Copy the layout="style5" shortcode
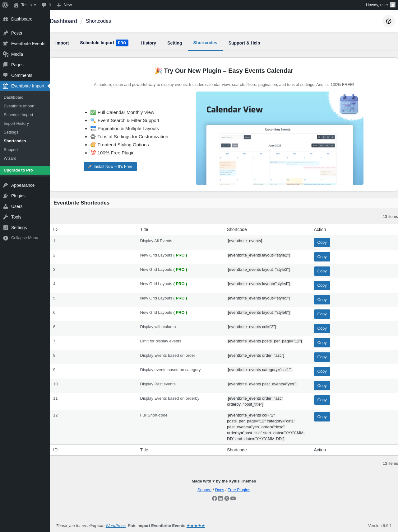The height and width of the screenshot is (532, 398). (322, 300)
